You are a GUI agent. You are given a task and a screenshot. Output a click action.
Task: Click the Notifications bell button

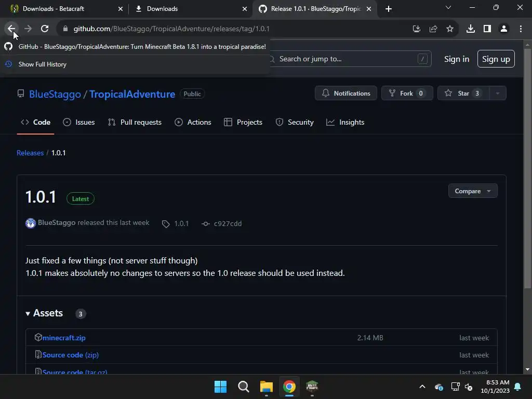coord(345,94)
